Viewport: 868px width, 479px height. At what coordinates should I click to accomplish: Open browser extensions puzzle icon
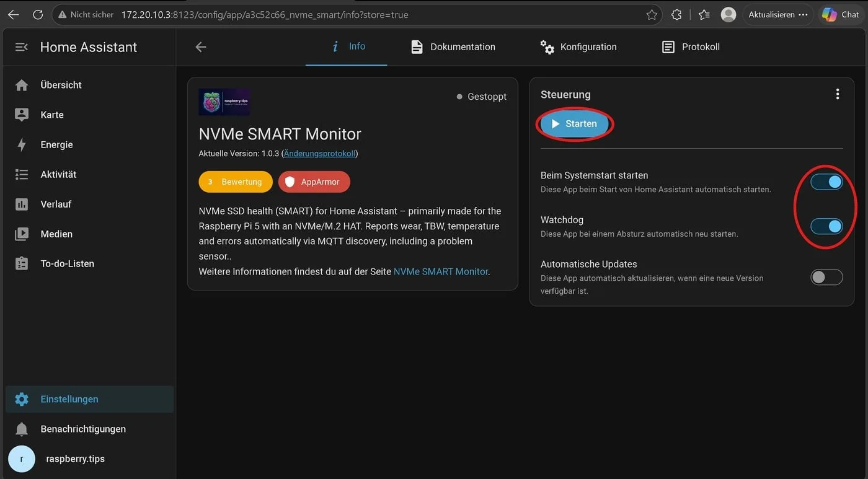point(676,14)
